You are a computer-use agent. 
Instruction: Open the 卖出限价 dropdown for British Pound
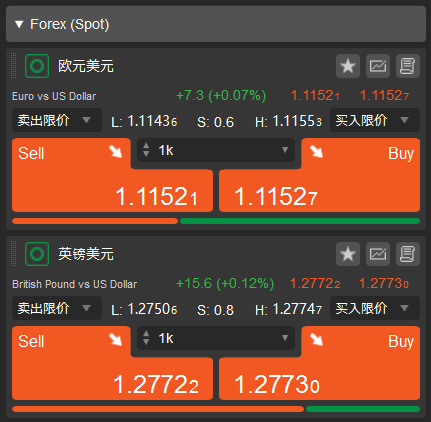(57, 308)
